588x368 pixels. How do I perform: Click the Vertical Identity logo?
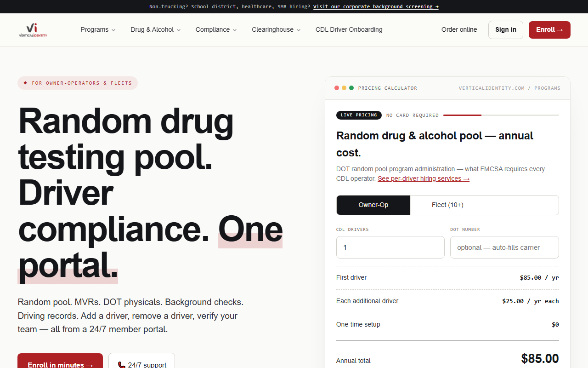click(33, 30)
